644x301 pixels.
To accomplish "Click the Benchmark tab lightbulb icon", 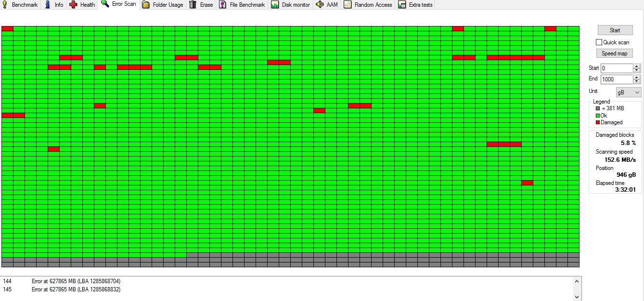I will pos(4,5).
